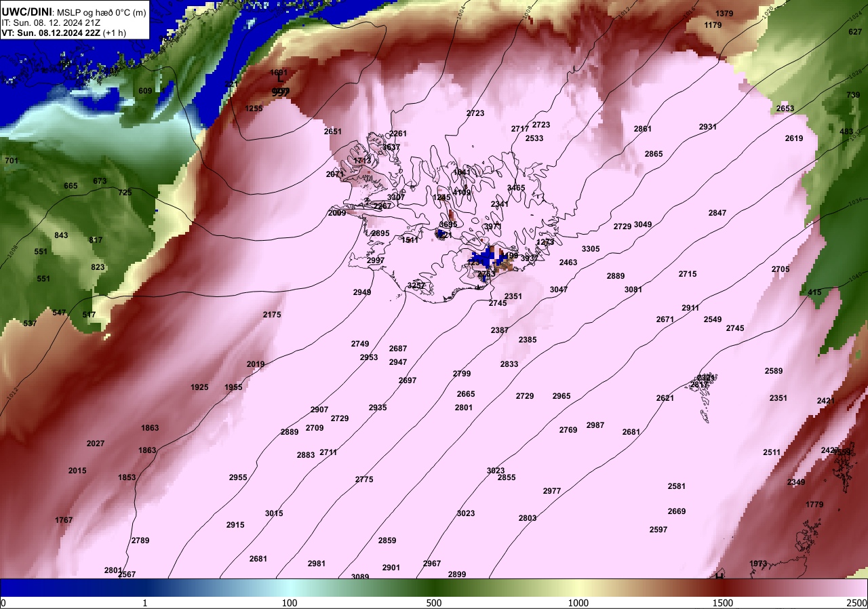The height and width of the screenshot is (609, 868).
Task: Click the map value 2619
Action: pyautogui.click(x=794, y=138)
